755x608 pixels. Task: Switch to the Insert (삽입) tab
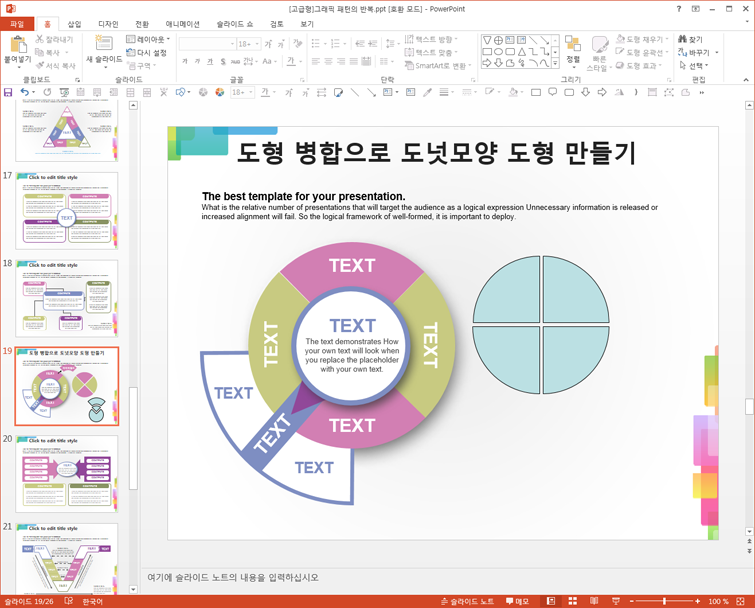pos(74,24)
